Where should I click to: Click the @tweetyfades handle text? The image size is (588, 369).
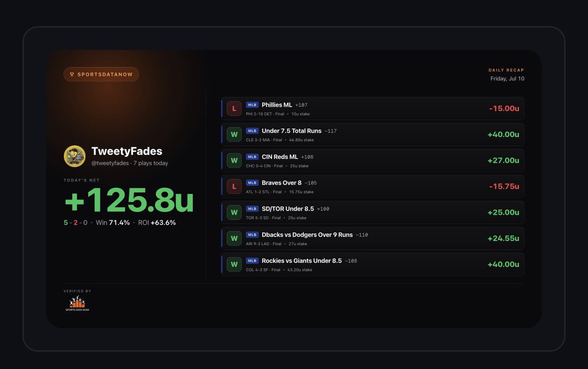[x=109, y=163]
